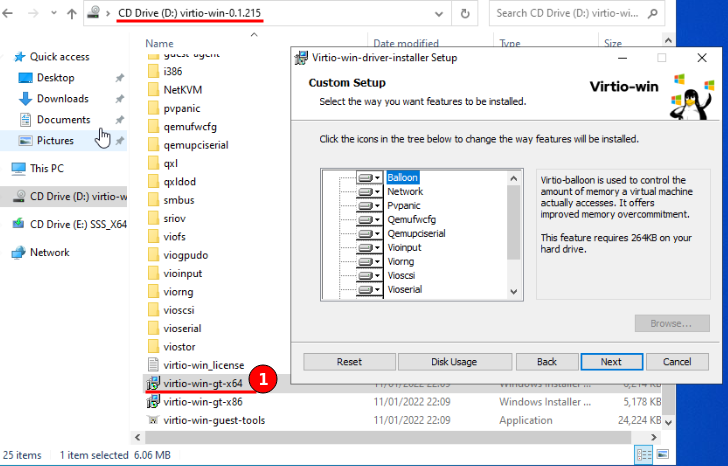Open Disk Usage in the installer
The width and height of the screenshot is (728, 466).
click(x=454, y=362)
